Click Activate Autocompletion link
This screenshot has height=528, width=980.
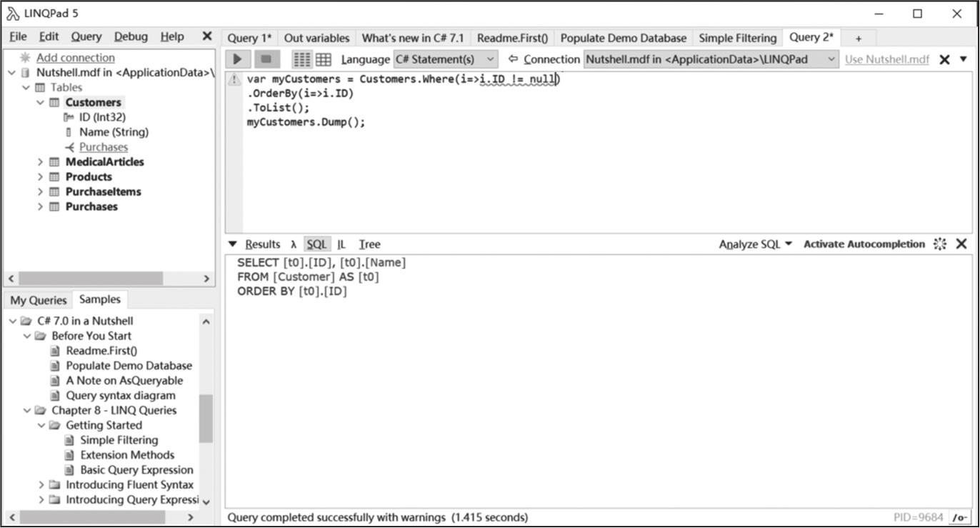pos(864,244)
